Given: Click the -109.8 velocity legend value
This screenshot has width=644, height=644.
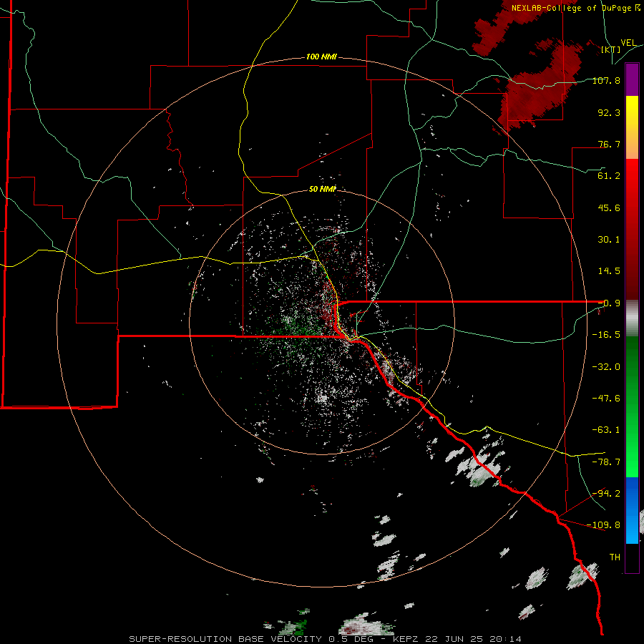Looking at the screenshot, I should pyautogui.click(x=604, y=525).
